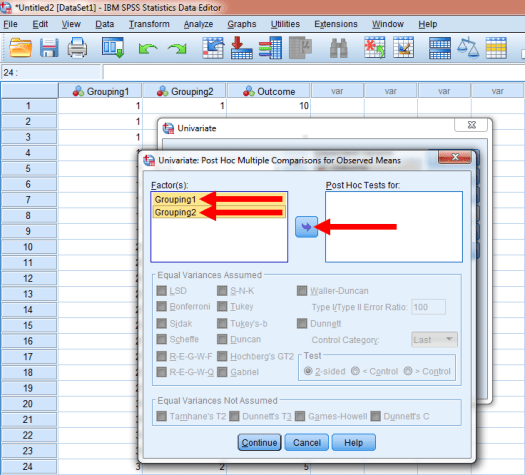
Task: Click Help in Post Hoc dialog
Action: click(354, 443)
